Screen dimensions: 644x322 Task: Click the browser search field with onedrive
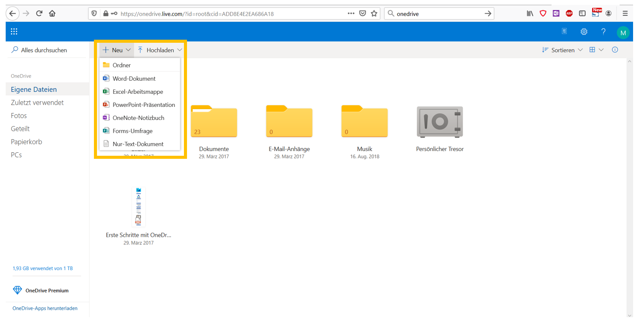438,14
